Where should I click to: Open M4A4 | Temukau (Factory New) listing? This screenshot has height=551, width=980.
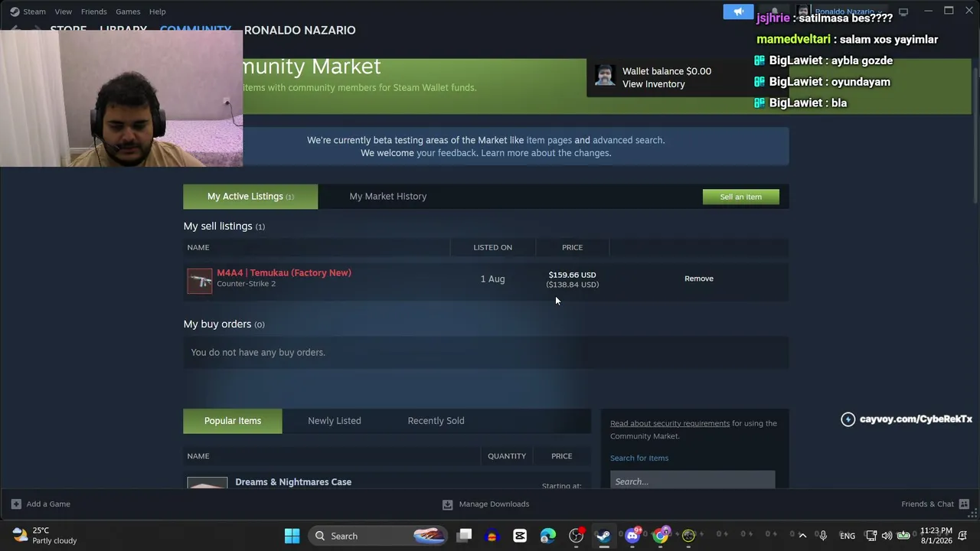[284, 272]
